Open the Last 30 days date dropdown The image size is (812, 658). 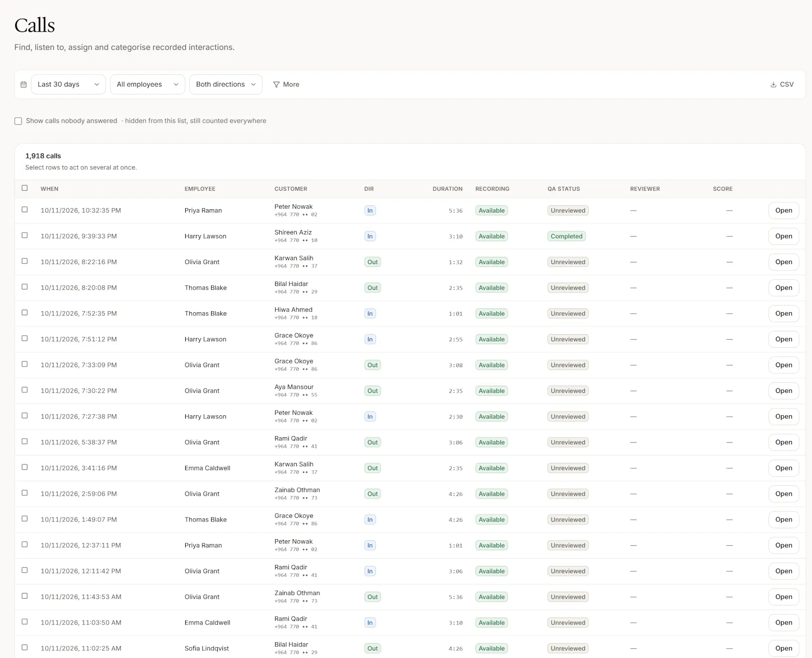click(69, 84)
